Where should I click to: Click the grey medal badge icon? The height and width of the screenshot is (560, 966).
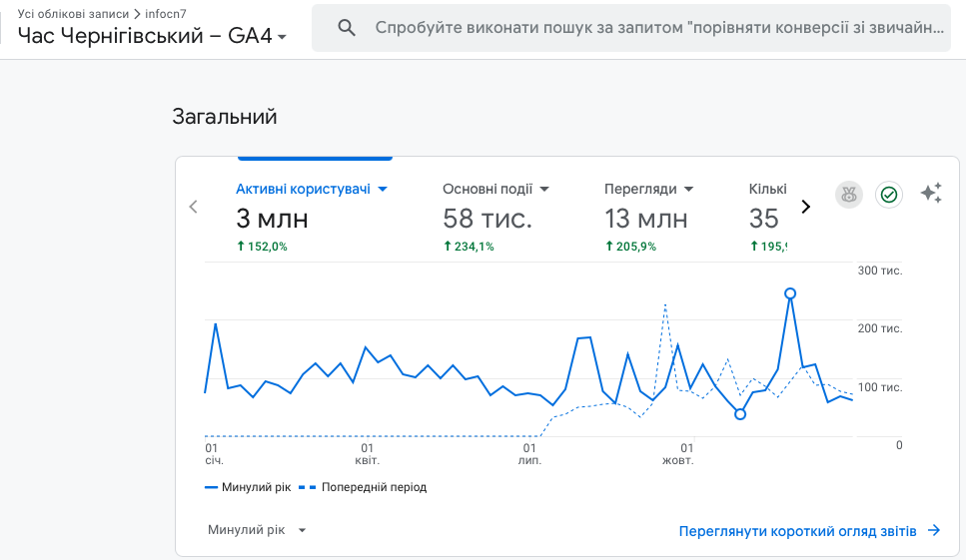(x=849, y=195)
